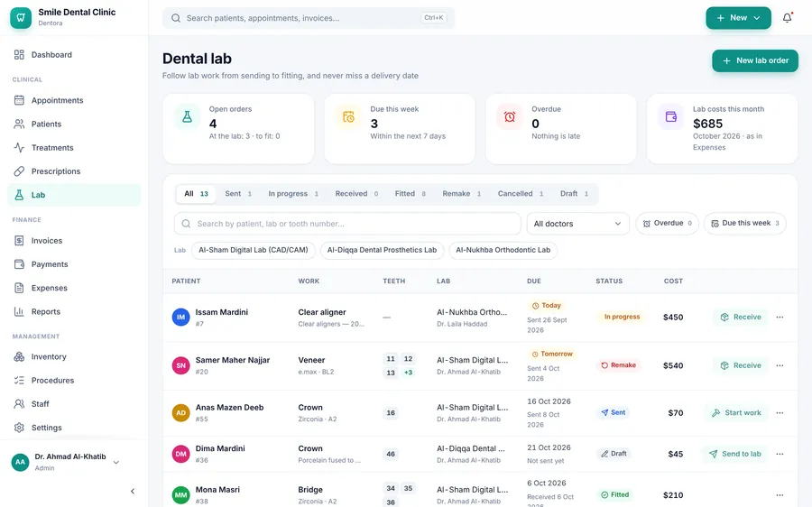Click the Due this week calendar icon
Screen dimensions: 812x507
pyautogui.click(x=348, y=116)
